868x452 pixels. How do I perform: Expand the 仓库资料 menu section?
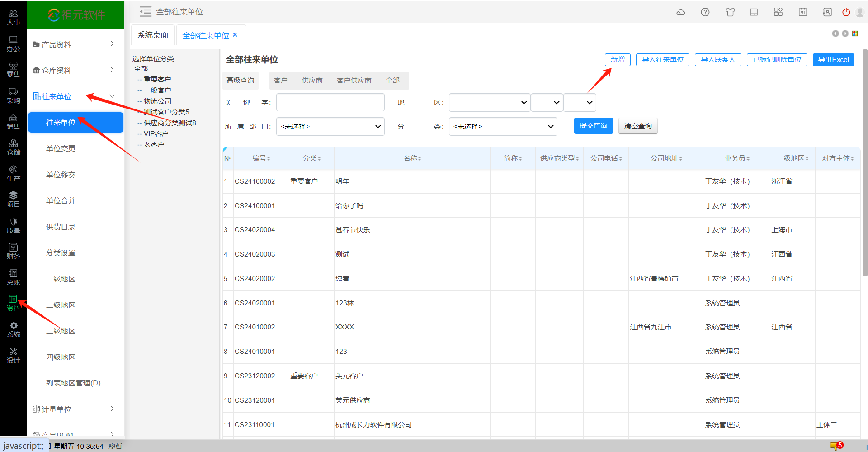click(75, 70)
